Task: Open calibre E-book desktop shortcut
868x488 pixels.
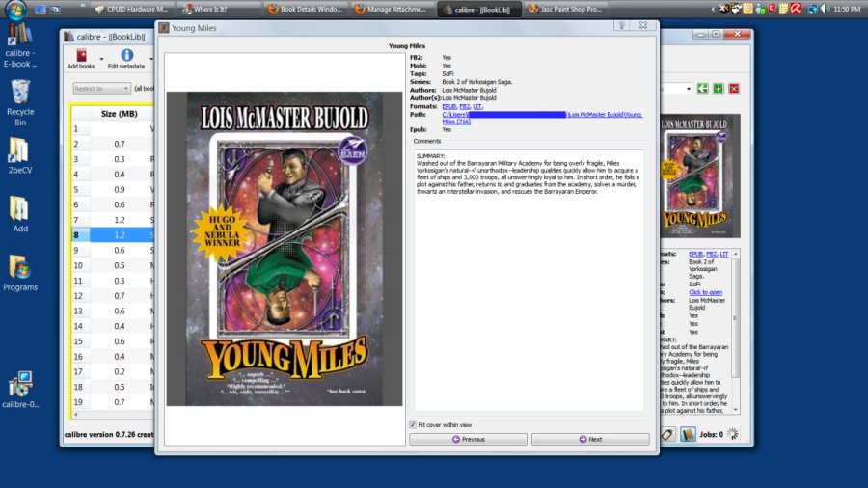Action: coord(20,45)
